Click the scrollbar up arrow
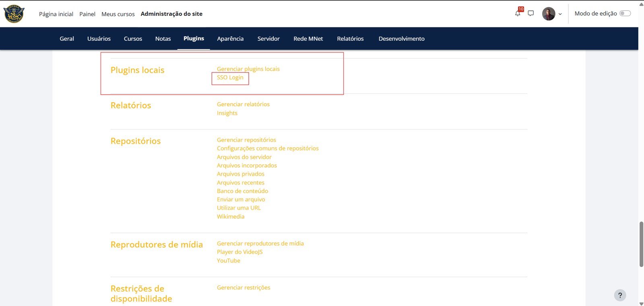The height and width of the screenshot is (306, 644). pyautogui.click(x=641, y=4)
